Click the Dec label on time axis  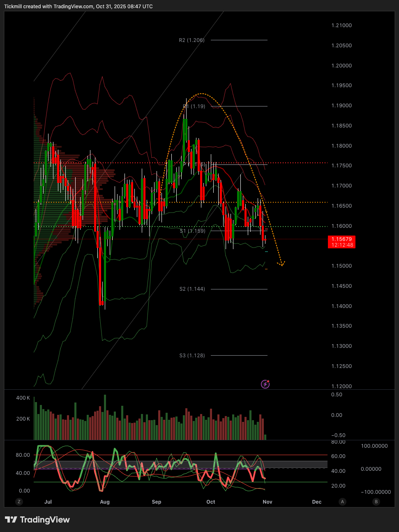[x=317, y=502]
